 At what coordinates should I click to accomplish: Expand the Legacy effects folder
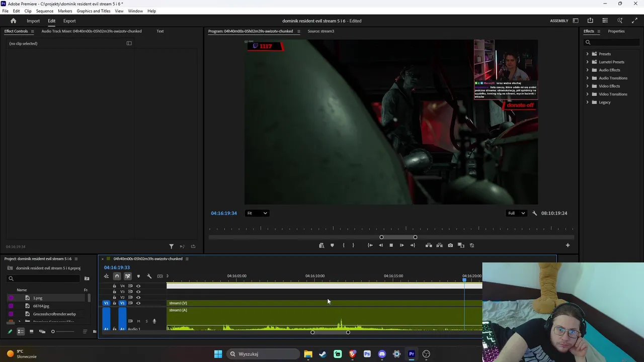coord(587,102)
